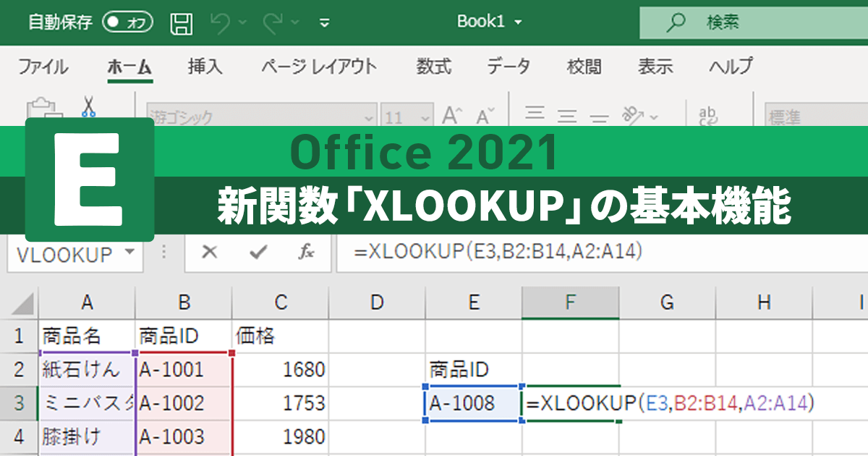Click the Wrap Text icon
The height and width of the screenshot is (456, 868).
click(x=708, y=114)
